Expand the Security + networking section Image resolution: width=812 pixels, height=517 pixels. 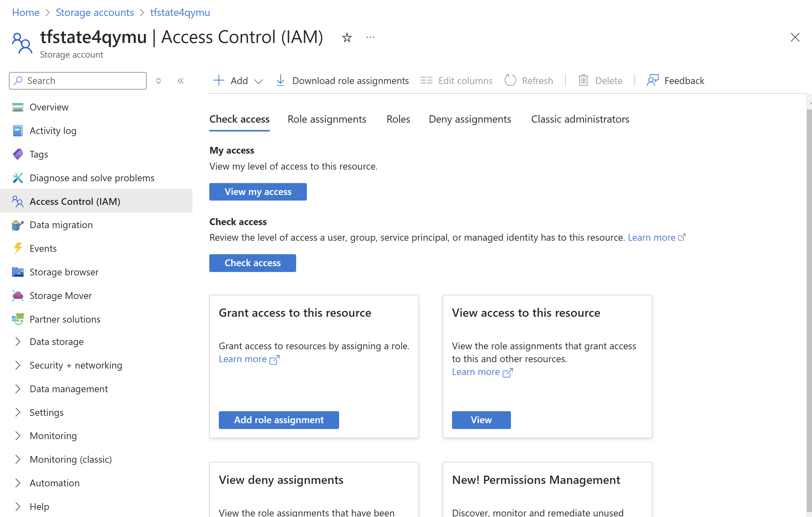18,365
